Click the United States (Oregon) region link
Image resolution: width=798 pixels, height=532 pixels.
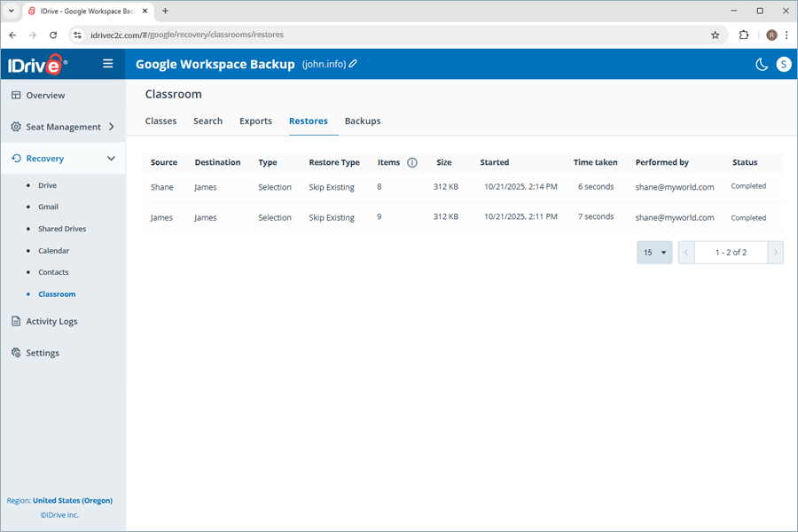[73, 500]
